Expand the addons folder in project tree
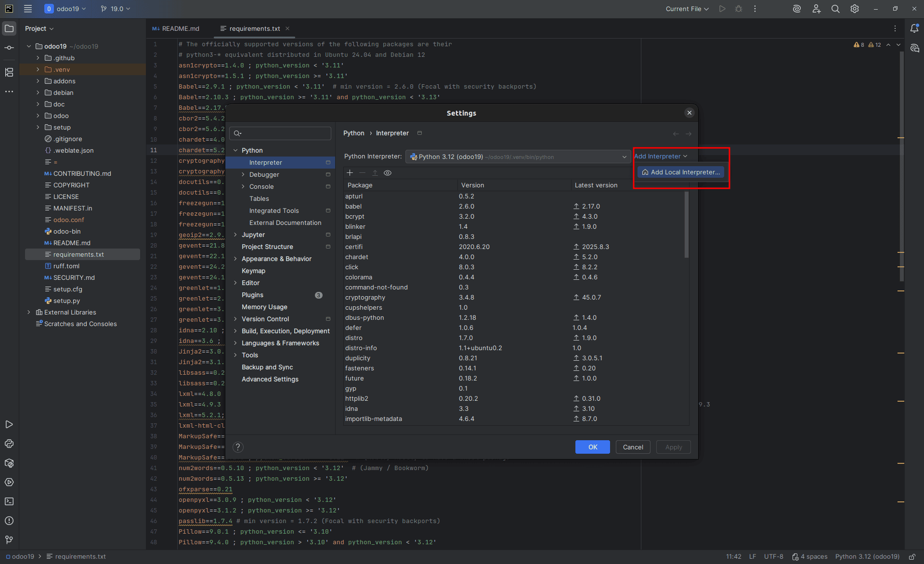Screen dimensions: 924x564 pos(38,81)
